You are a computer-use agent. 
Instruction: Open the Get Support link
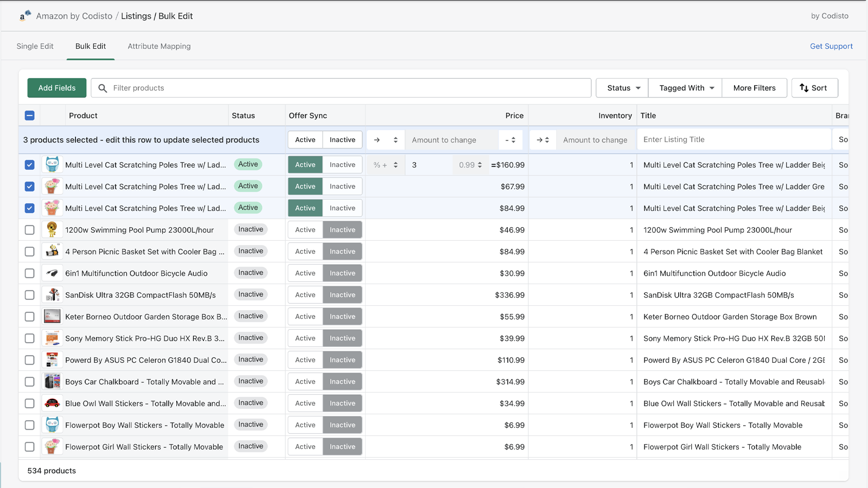831,46
